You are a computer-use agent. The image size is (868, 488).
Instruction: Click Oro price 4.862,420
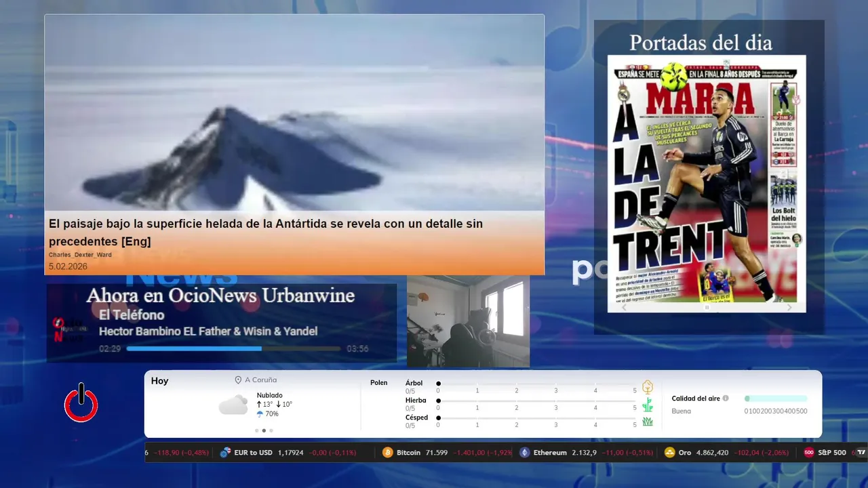(713, 453)
